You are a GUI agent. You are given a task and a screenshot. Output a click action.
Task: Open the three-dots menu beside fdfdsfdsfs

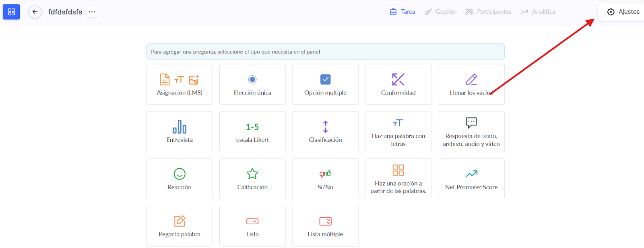click(x=92, y=12)
